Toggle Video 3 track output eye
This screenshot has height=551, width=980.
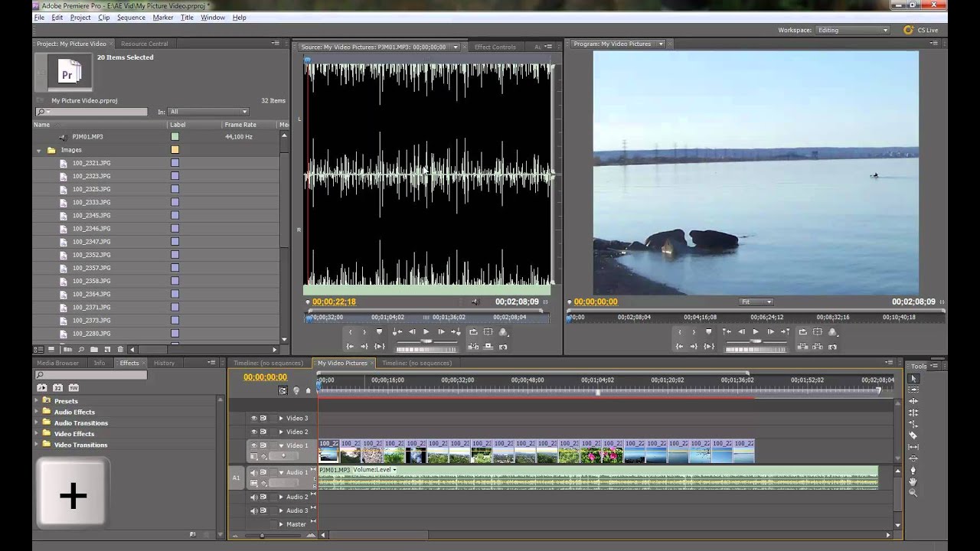pos(254,418)
